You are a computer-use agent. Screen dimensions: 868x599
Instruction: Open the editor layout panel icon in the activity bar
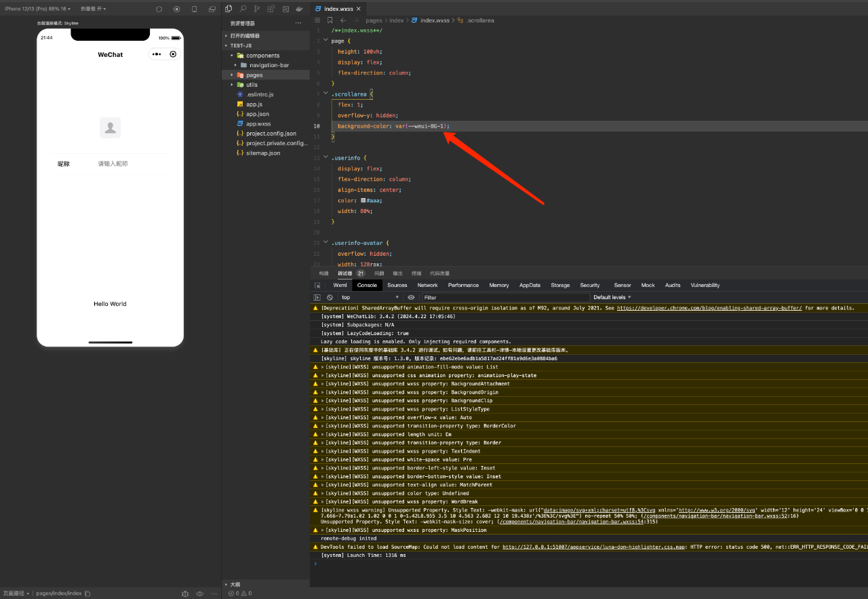coord(285,9)
